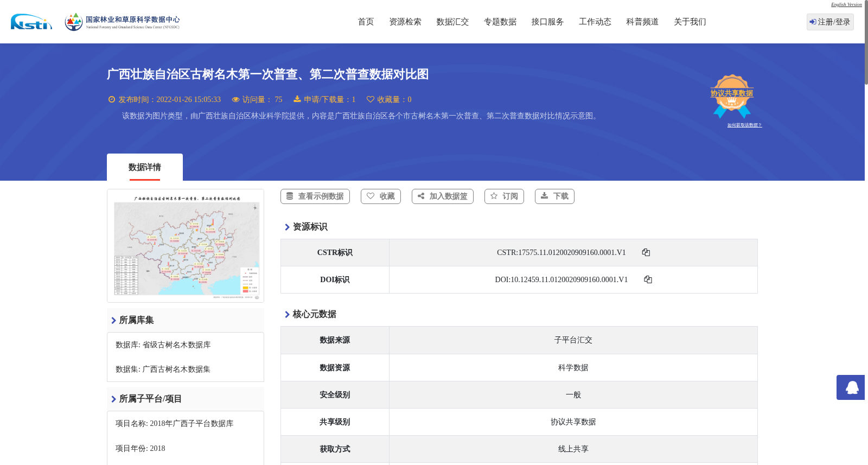
Task: Click the 国家林业和草原科学数据中心 logo
Action: click(x=122, y=22)
